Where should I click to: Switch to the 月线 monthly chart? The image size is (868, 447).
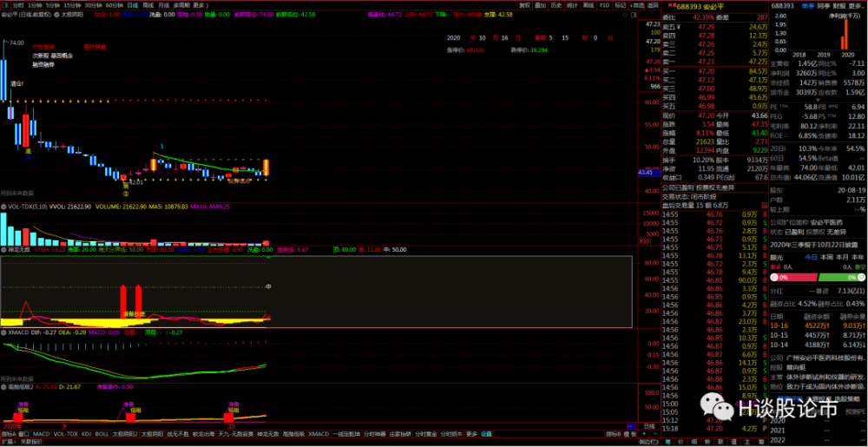coord(164,5)
